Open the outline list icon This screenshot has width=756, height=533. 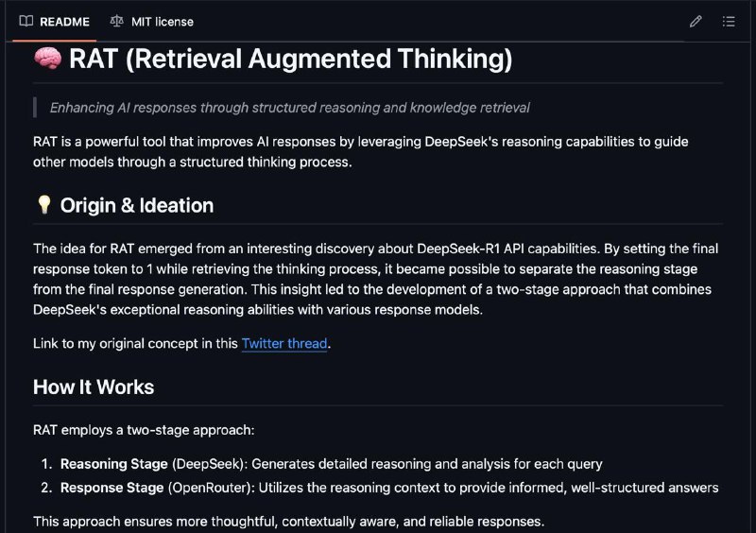point(729,21)
